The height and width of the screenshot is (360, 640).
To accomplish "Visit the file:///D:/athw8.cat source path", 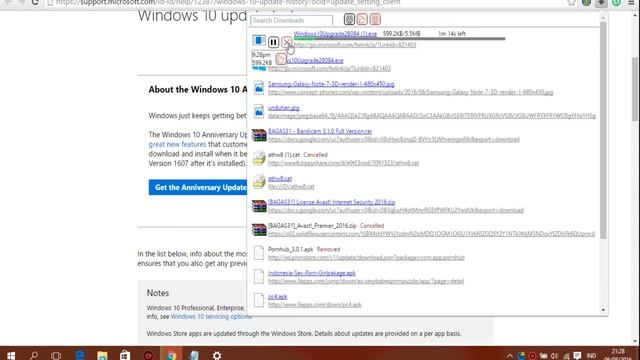I will (x=291, y=187).
